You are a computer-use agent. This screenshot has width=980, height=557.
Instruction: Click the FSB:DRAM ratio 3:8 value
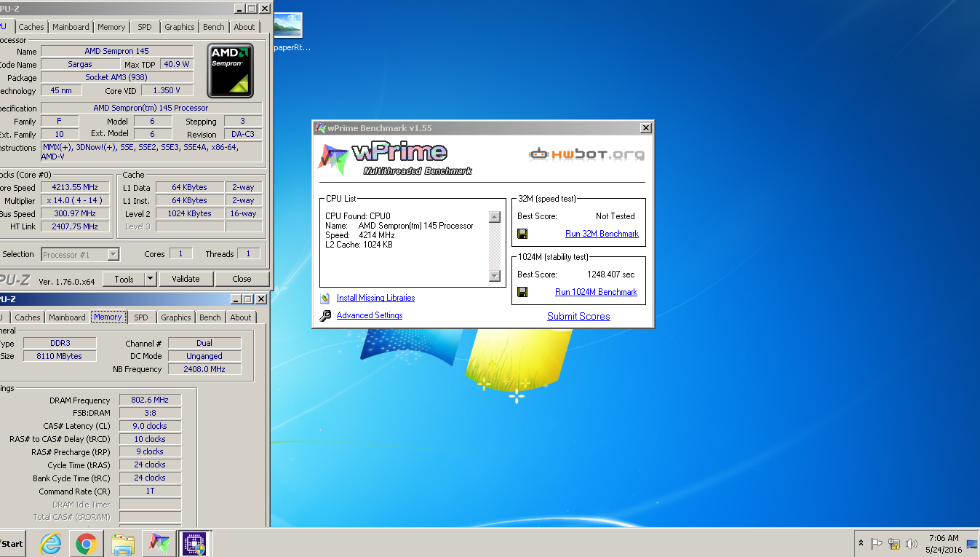pos(150,413)
